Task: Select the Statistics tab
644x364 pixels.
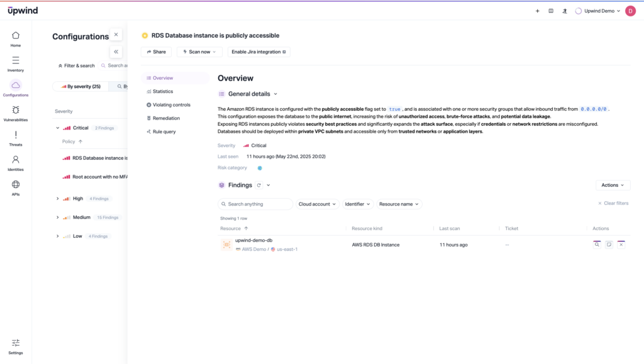Action: pos(175,92)
